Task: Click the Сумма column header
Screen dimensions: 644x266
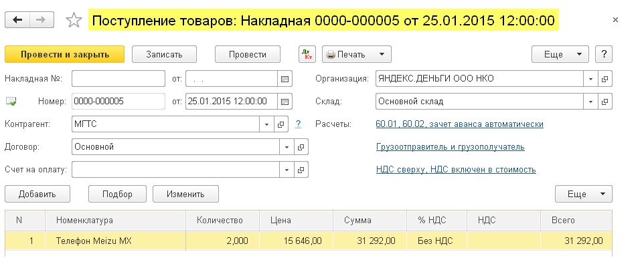Action: (x=370, y=221)
